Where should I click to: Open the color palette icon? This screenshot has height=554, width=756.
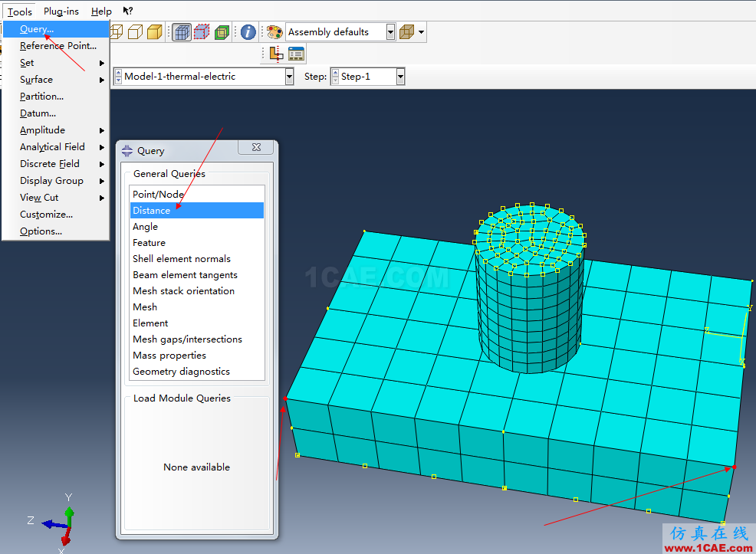click(x=274, y=32)
